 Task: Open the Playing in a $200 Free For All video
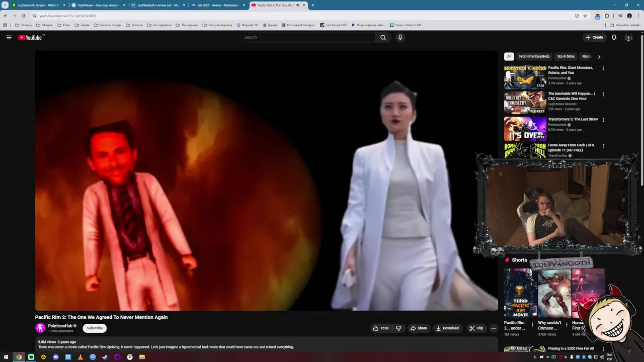571,348
